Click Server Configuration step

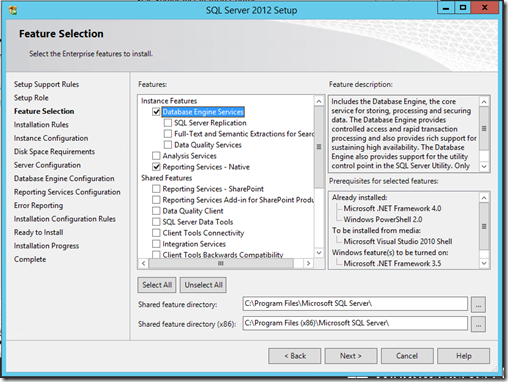tap(47, 165)
